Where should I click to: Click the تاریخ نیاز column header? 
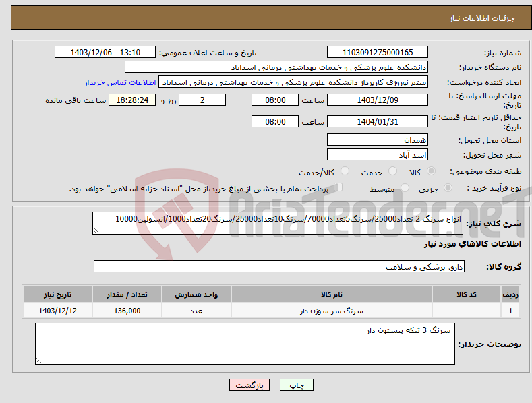point(58,294)
